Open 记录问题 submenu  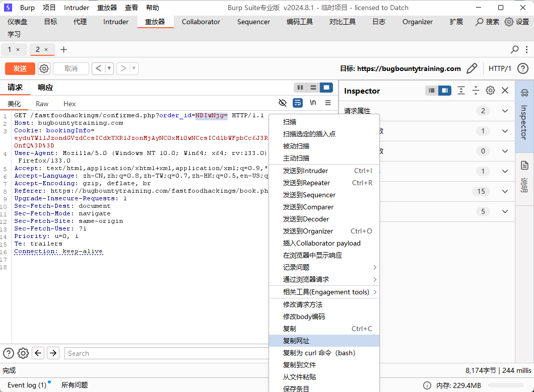[x=324, y=268]
